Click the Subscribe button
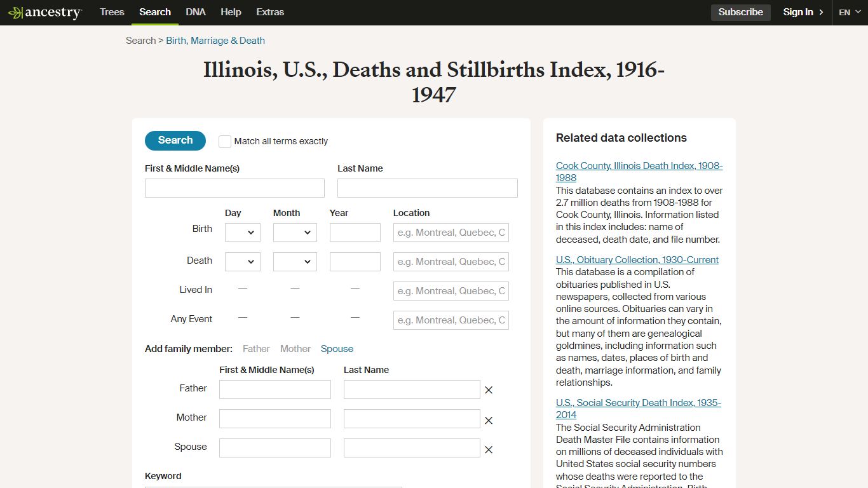Screen dimensions: 868x488 tap(741, 12)
